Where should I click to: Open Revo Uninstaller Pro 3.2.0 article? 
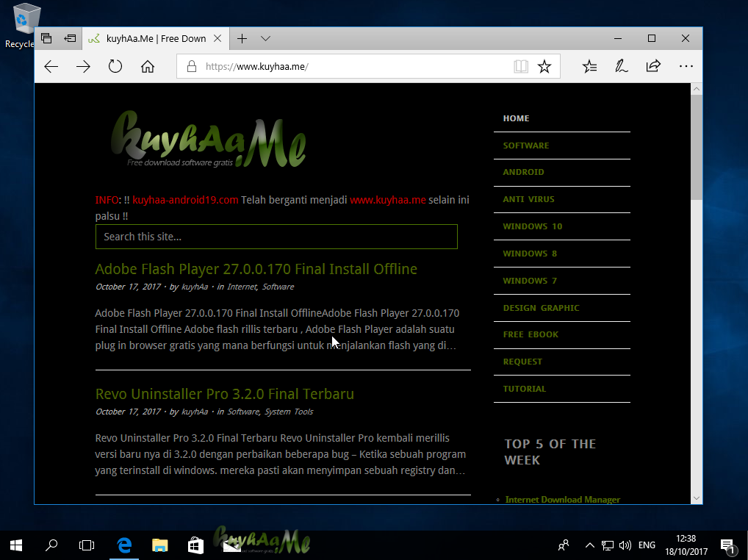[x=225, y=394]
